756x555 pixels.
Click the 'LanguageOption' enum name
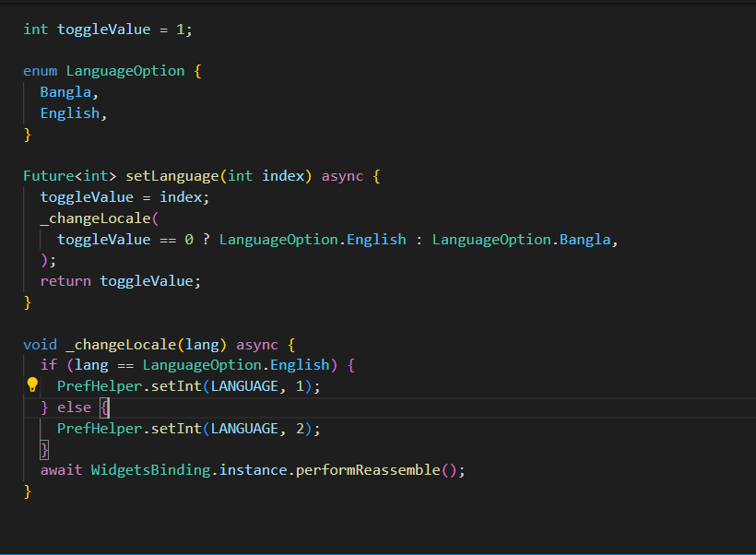click(125, 71)
